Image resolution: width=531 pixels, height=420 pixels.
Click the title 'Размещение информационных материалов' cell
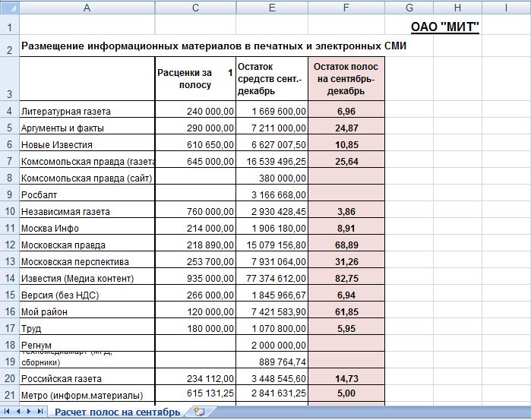(213, 46)
